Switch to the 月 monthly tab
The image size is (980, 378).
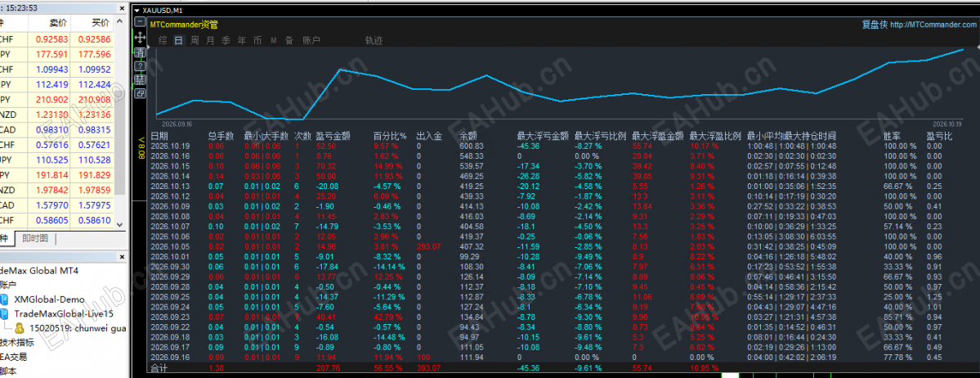coord(210,40)
